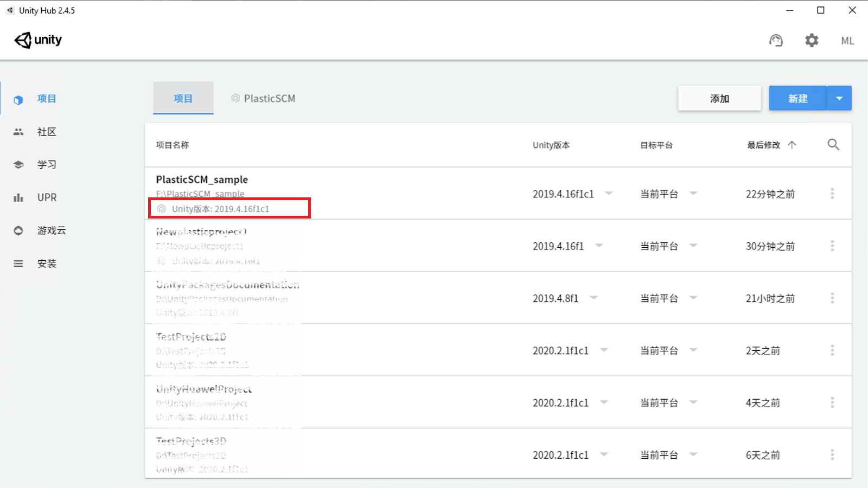868x488 pixels.
Task: Open the ML account menu
Action: [846, 40]
